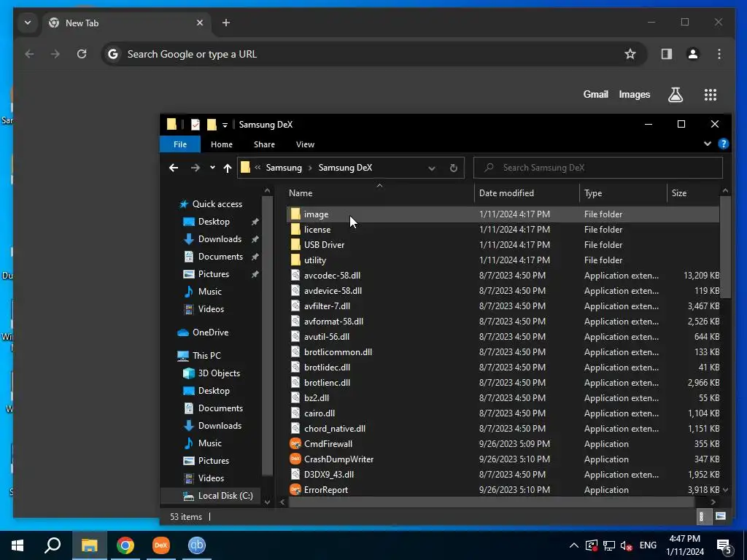Open CmdFirewall application file
747x560 pixels.
328,444
